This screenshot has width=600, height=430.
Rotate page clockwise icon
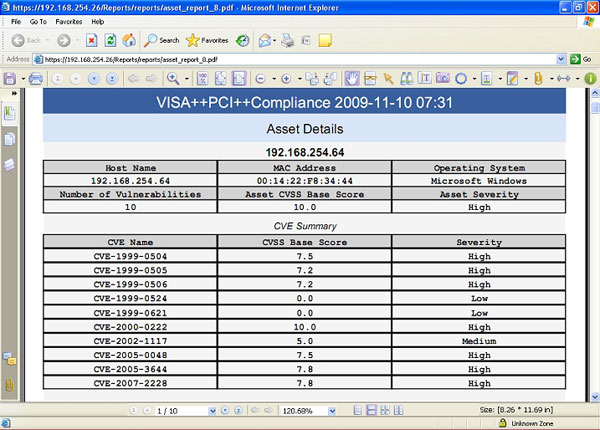[x=330, y=79]
